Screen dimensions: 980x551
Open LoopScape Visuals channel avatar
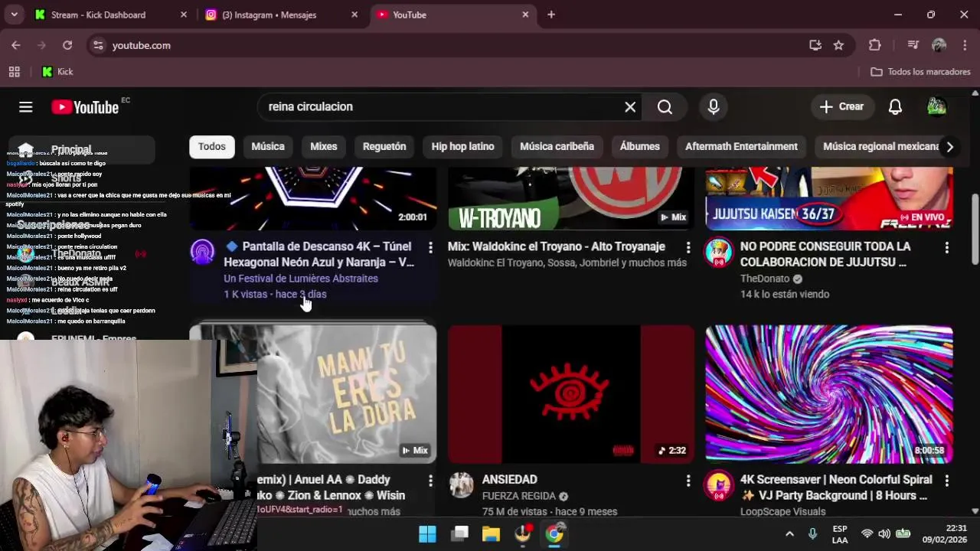[718, 484]
